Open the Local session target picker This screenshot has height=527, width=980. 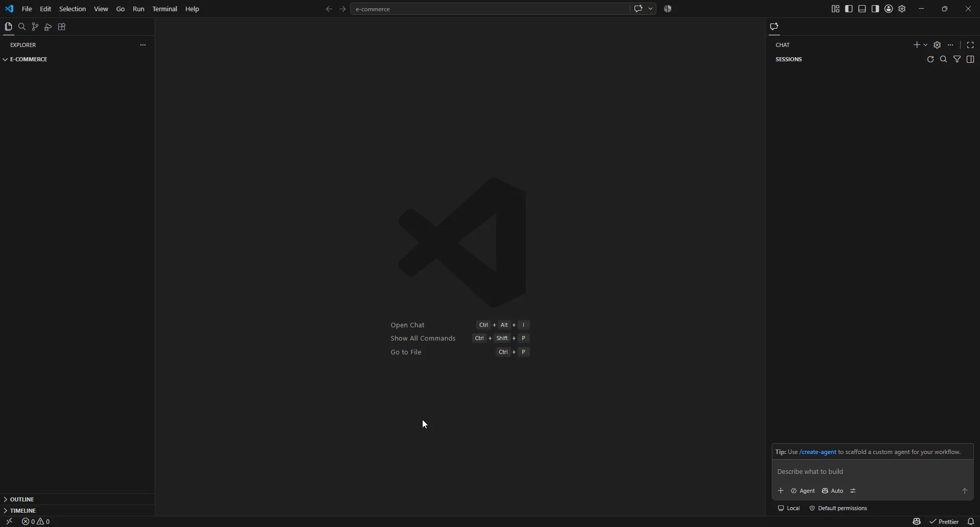pos(789,508)
